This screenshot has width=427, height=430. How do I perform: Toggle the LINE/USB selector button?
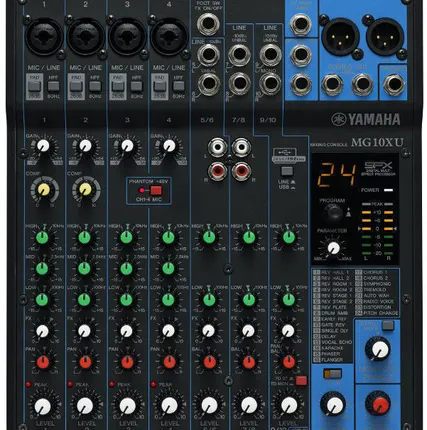point(287,171)
